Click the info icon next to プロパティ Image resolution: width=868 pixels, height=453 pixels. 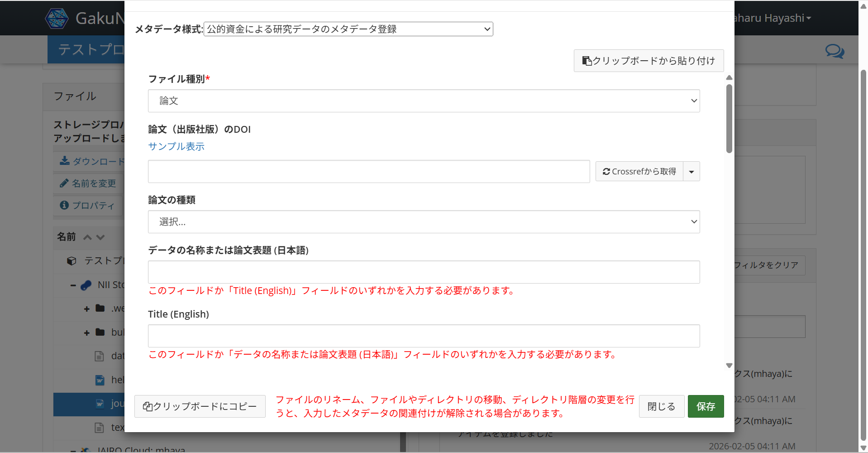point(64,205)
